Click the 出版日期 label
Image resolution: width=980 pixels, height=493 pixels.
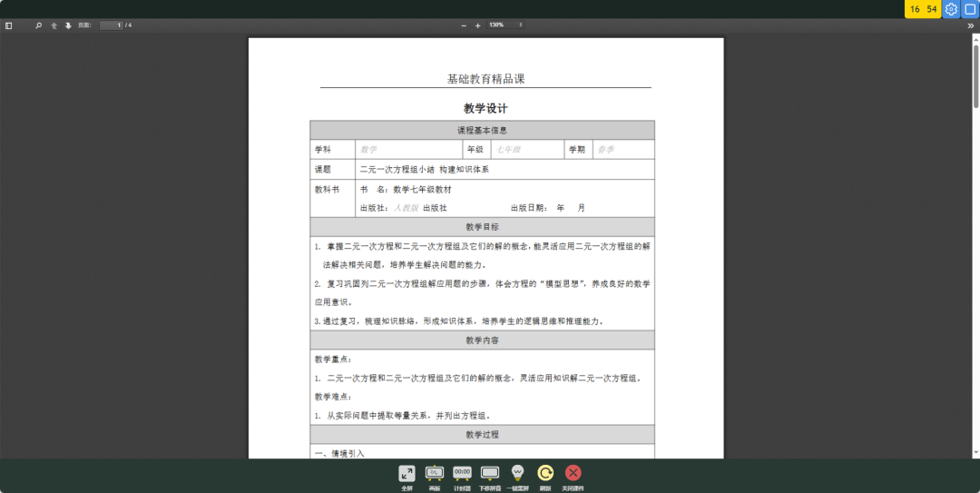pos(529,208)
